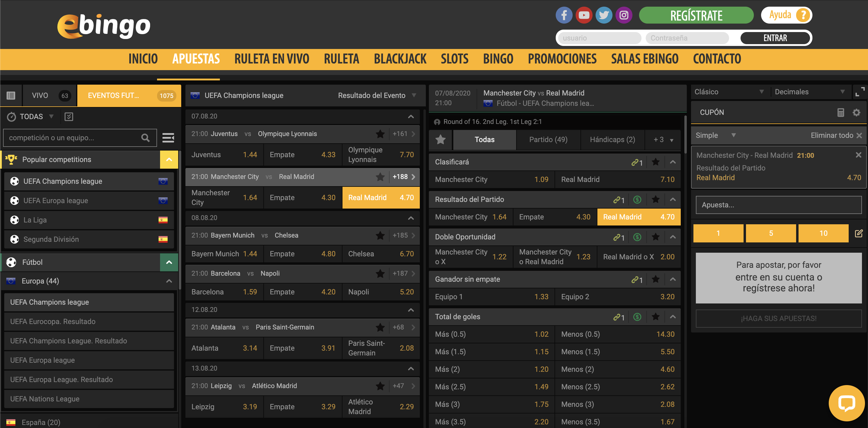
Task: Click the cash-out icon in Doble Oportunidad
Action: [637, 237]
